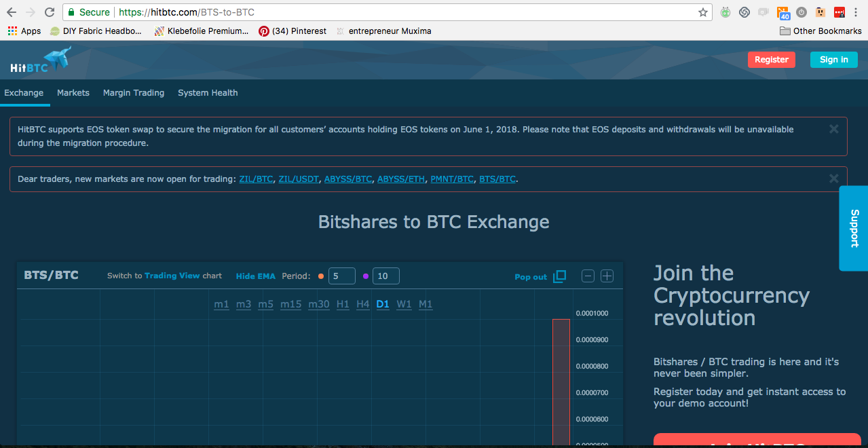Open the Margin Trading tab
Viewport: 868px width, 448px height.
click(x=134, y=93)
